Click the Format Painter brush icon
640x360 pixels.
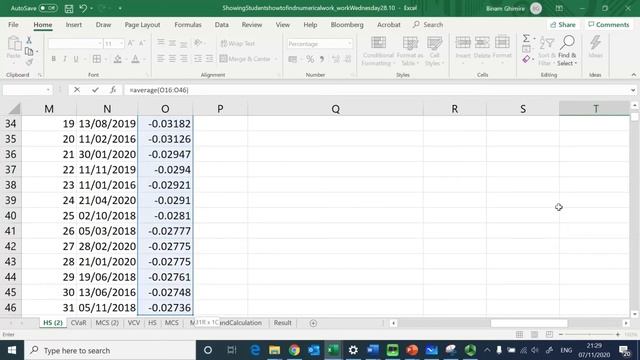[29, 62]
